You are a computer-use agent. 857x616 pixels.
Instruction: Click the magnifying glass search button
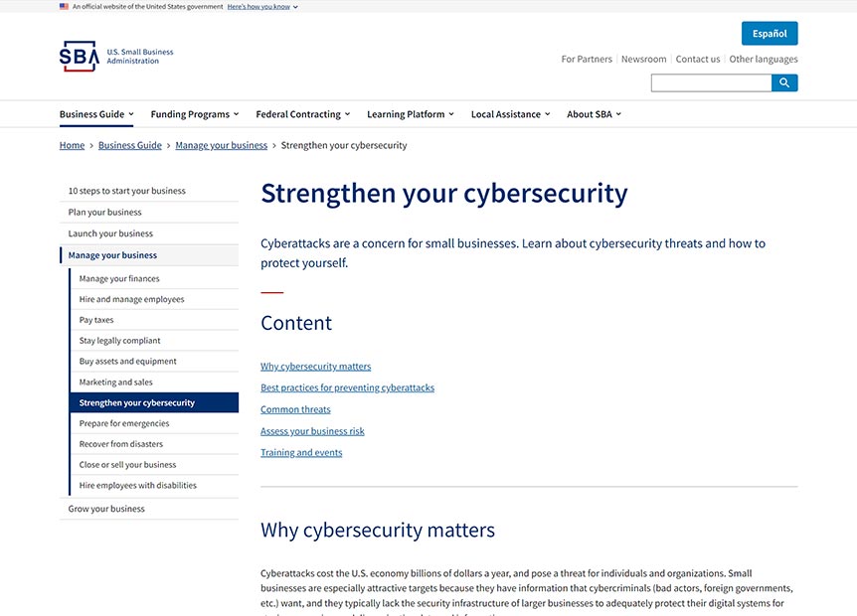(784, 83)
